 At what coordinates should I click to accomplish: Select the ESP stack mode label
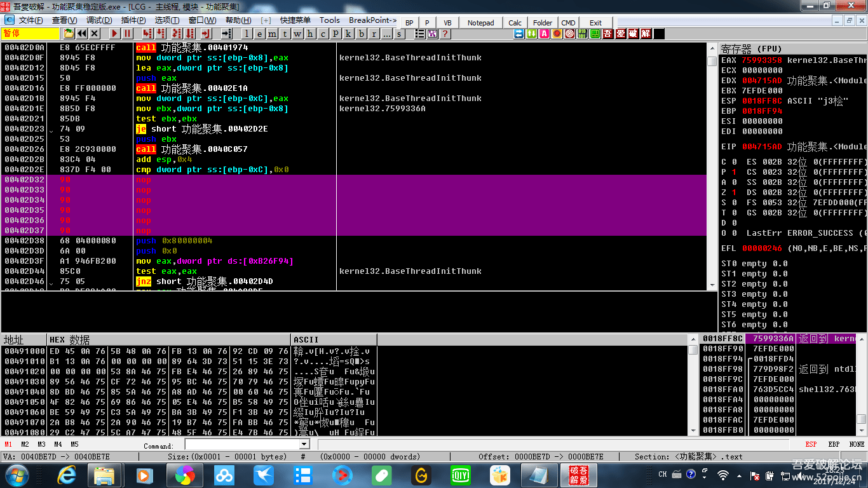coord(811,444)
